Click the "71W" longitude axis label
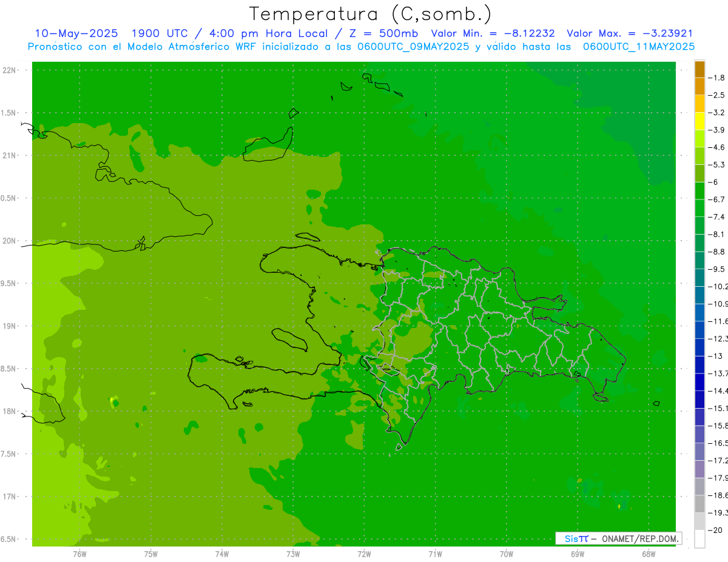The width and height of the screenshot is (728, 562). pos(435,554)
